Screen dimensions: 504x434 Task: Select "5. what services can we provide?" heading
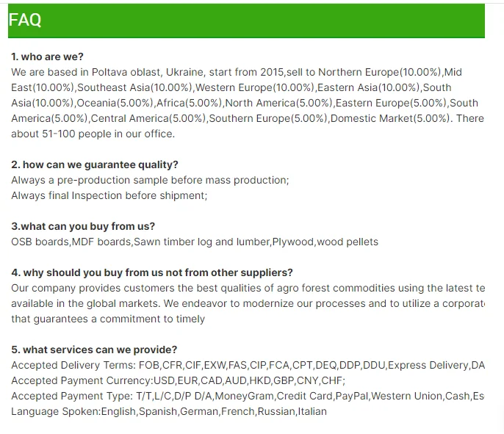pyautogui.click(x=94, y=350)
